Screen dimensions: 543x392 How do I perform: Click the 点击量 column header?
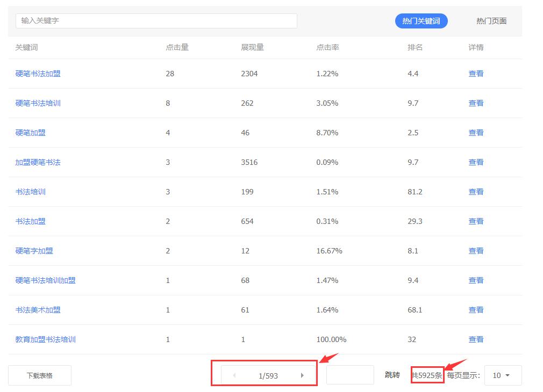click(177, 47)
